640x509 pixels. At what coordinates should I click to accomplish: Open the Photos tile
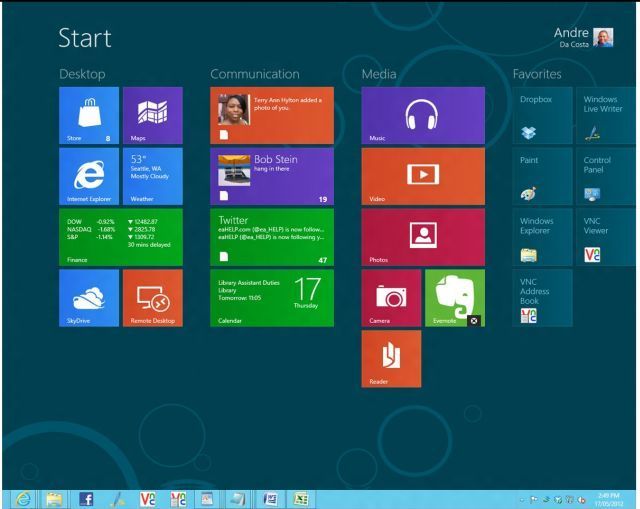(422, 237)
